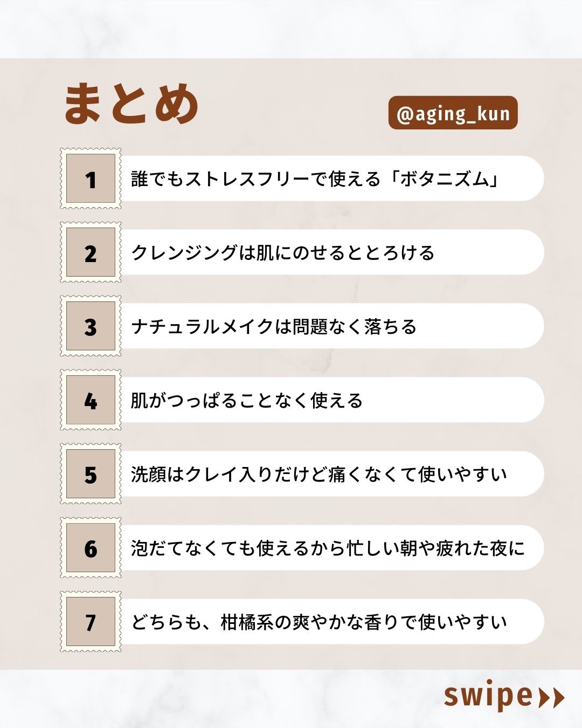Viewport: 582px width, 728px height.
Task: Select the number 2 stamp badge
Action: 91,252
